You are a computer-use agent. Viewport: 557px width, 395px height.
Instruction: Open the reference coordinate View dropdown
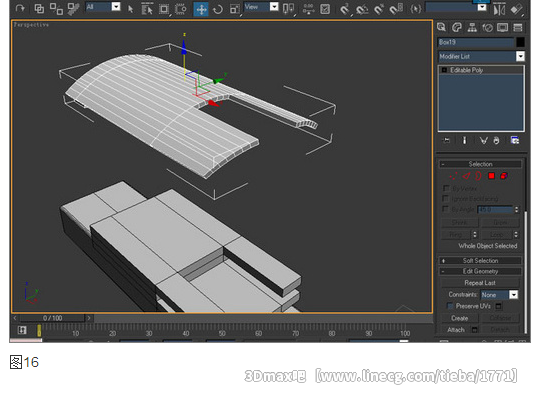coord(261,7)
